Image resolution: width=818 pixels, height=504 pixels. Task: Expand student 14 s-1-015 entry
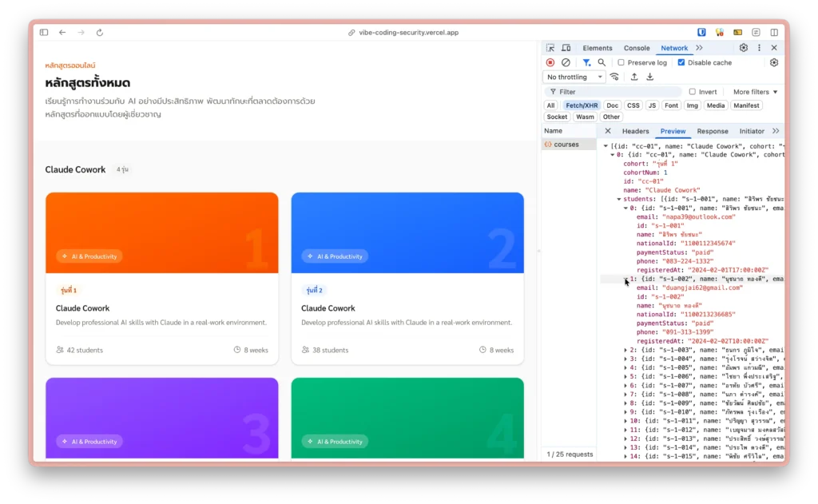(x=626, y=457)
